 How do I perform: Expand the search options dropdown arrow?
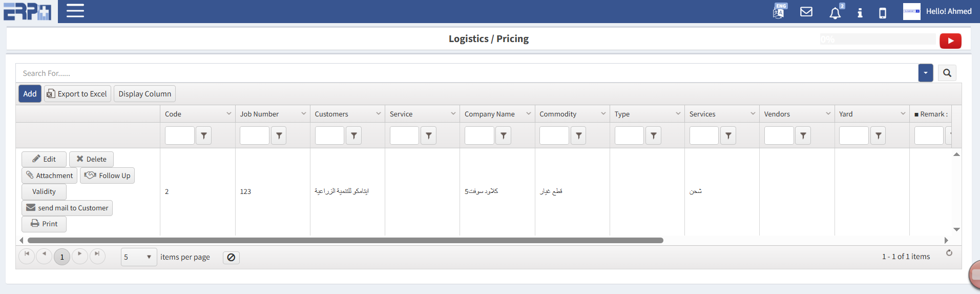tap(926, 73)
